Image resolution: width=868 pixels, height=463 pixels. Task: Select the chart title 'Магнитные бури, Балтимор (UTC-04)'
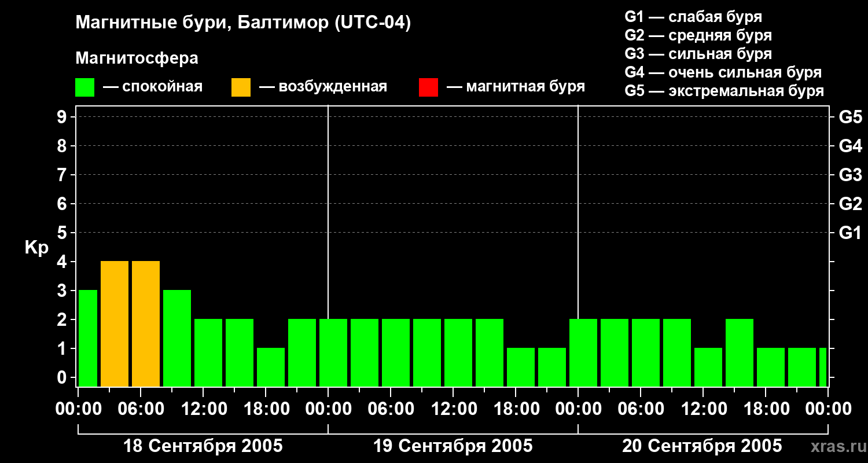[x=243, y=23]
